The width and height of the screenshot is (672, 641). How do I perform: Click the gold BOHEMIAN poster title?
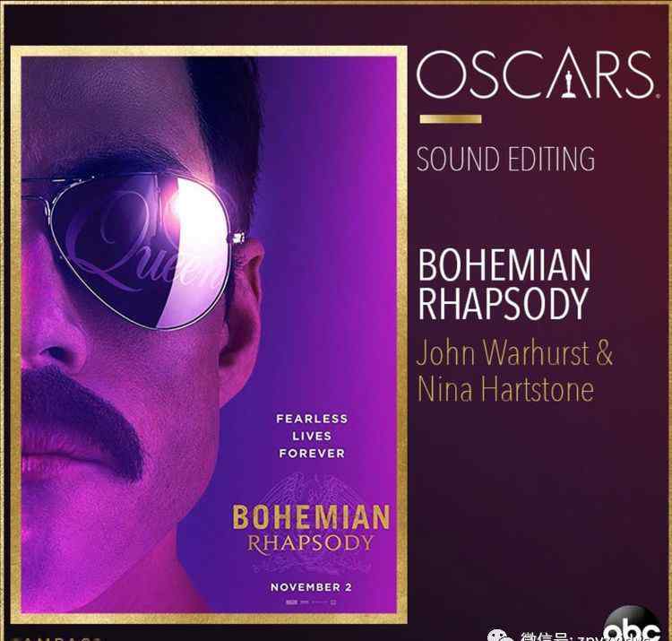tap(312, 518)
